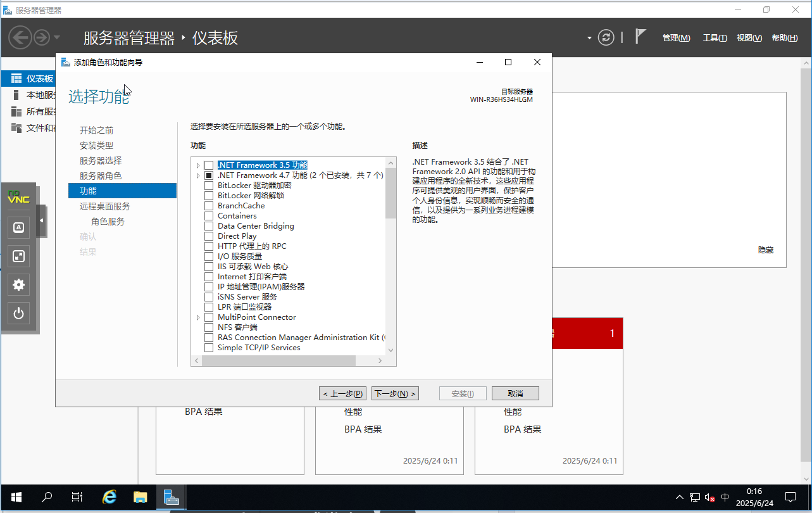Go to 服务器选择 wizard step
The image size is (812, 513).
click(101, 160)
